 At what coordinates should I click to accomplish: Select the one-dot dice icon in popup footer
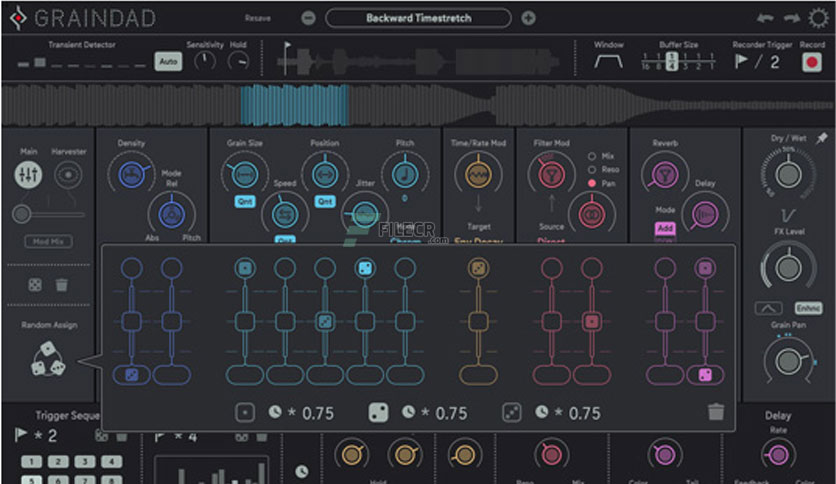click(x=245, y=413)
